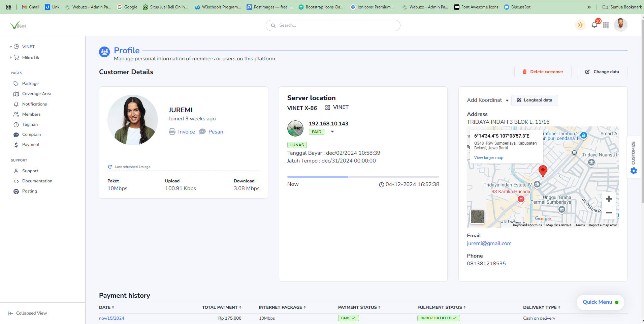
Task: Sort by PAYMENT STATUS column
Action: (x=359, y=307)
